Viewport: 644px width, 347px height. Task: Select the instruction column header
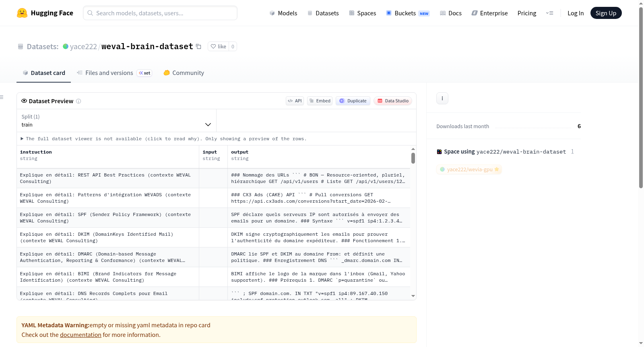108,157
